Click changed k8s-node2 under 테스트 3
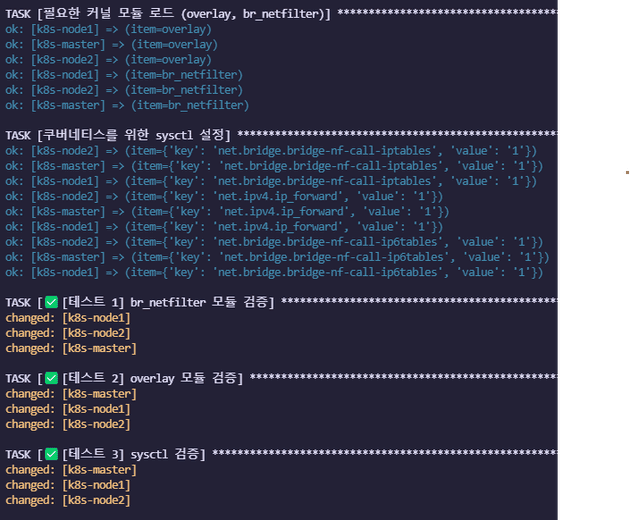Screen dimensions: 630x520 [68, 500]
